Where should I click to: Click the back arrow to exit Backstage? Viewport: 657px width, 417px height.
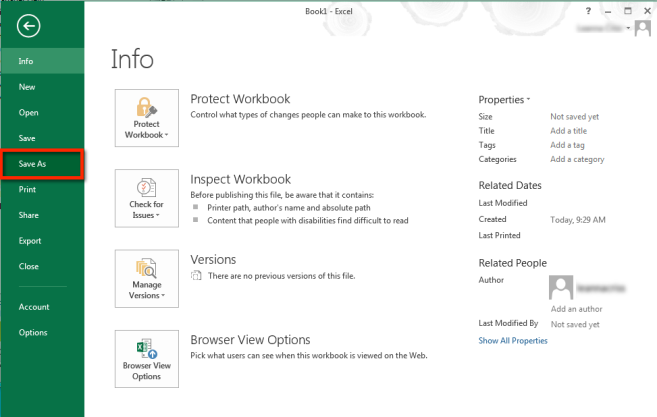pos(28,26)
